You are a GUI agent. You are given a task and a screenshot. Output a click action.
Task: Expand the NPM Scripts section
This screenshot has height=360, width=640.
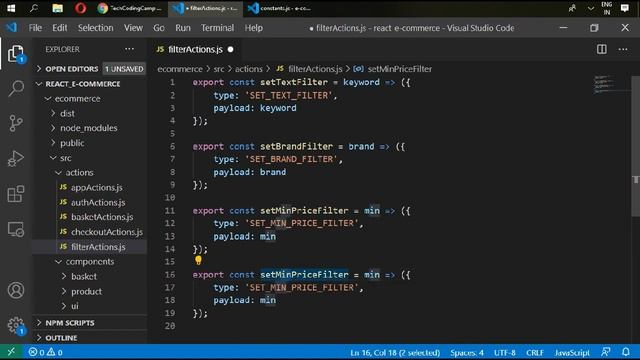(90, 322)
